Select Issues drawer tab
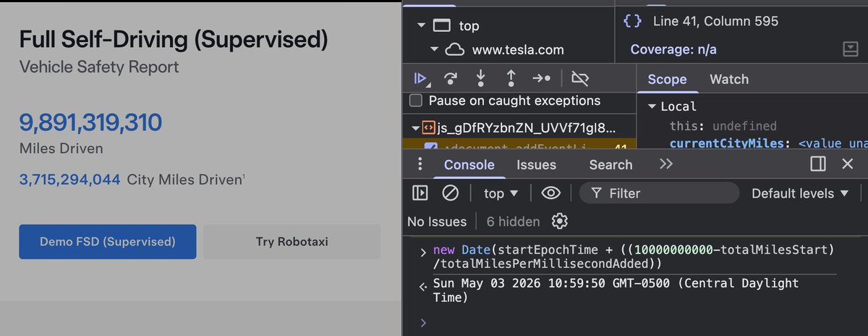Image resolution: width=868 pixels, height=336 pixels. coord(536,164)
